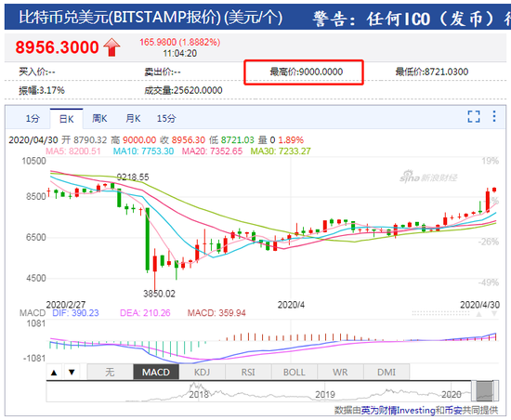
Task: Click the 最低价:8721.0300 value
Action: (x=432, y=72)
